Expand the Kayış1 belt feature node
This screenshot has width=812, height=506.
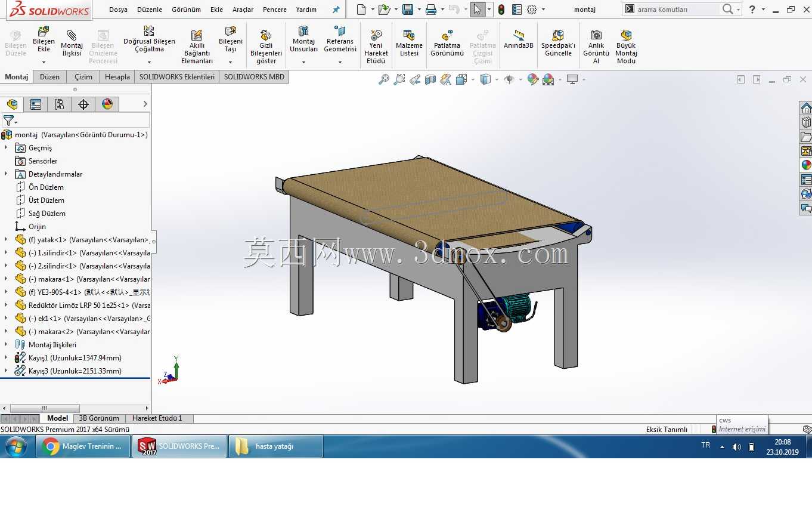point(6,358)
